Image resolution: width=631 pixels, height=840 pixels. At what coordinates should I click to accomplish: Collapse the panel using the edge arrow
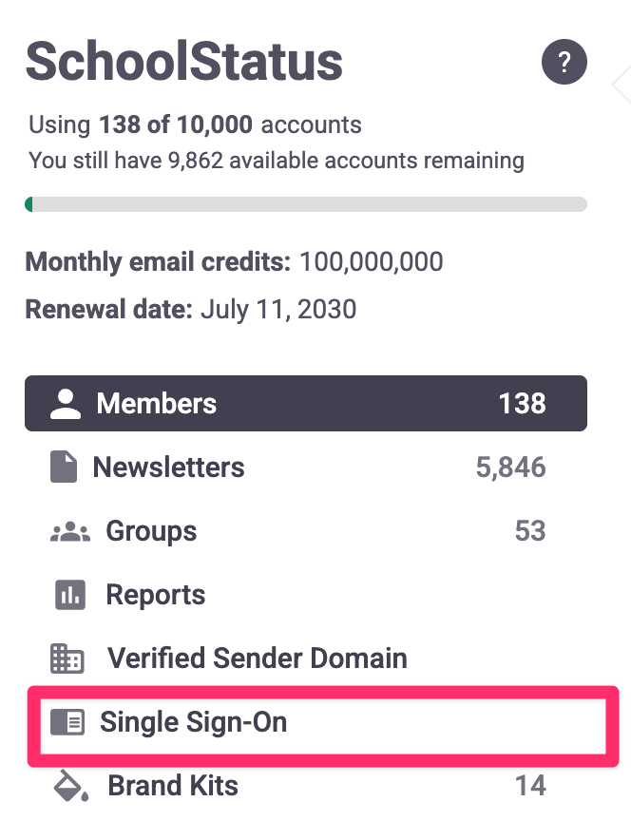tap(621, 84)
